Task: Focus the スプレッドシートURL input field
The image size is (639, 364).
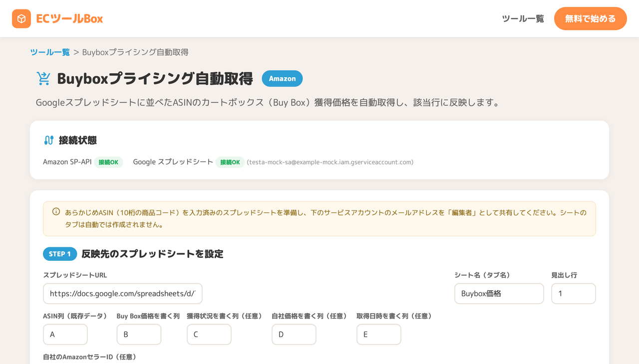Action: 123,294
